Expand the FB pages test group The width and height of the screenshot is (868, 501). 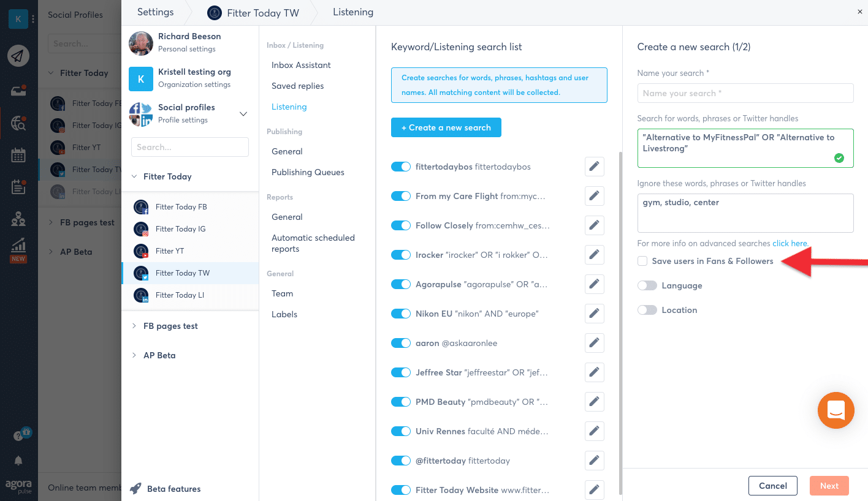click(x=134, y=326)
